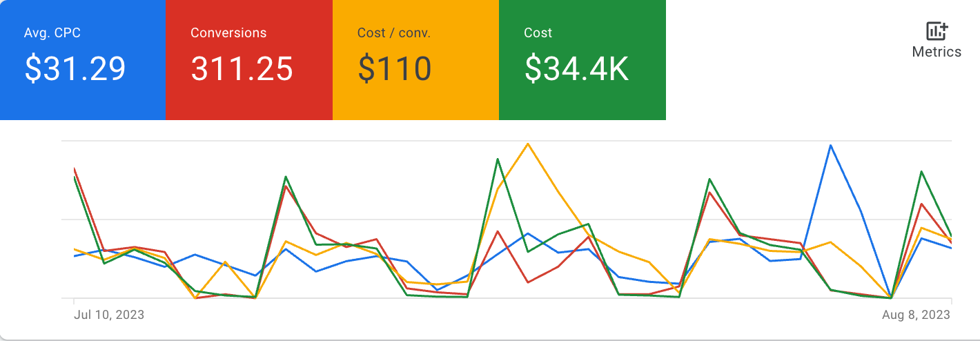
Task: Click the Aug 8, 2023 axis label
Action: pyautogui.click(x=917, y=315)
